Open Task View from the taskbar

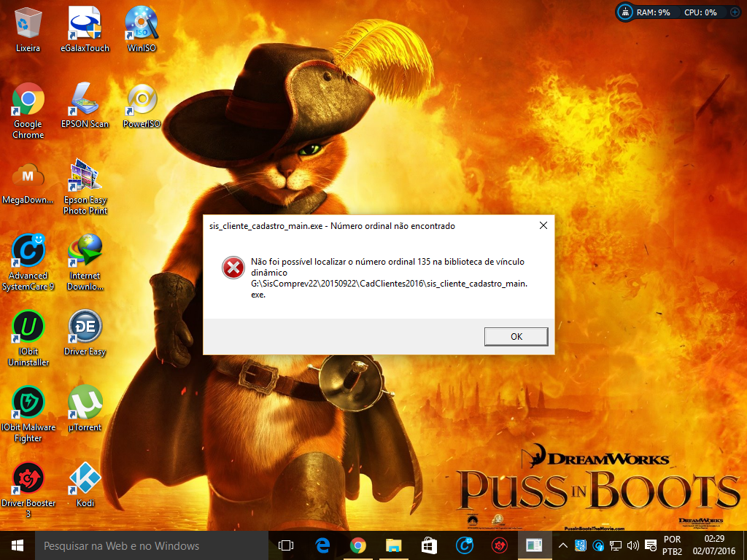pos(286,545)
